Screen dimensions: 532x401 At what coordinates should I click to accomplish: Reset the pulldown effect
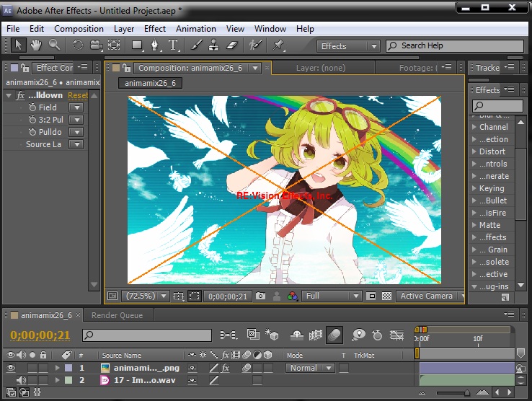78,95
